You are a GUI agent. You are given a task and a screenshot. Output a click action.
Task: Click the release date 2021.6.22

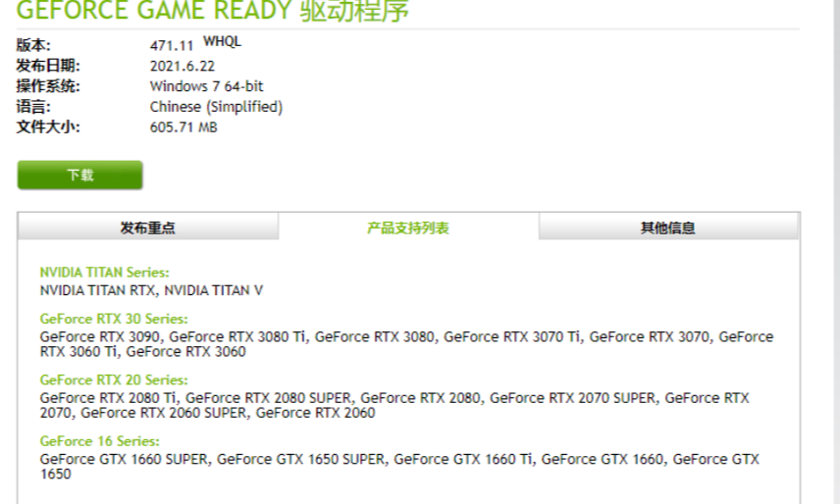pyautogui.click(x=182, y=66)
